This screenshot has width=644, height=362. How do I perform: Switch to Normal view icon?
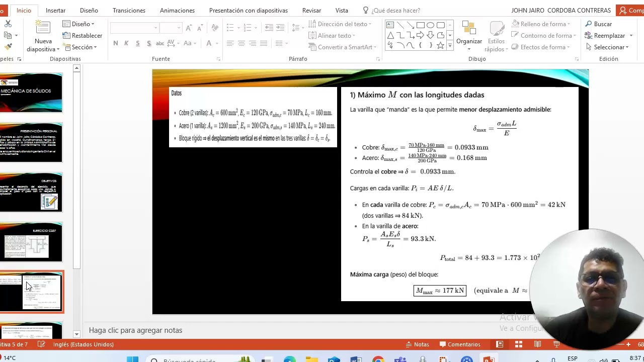500,344
